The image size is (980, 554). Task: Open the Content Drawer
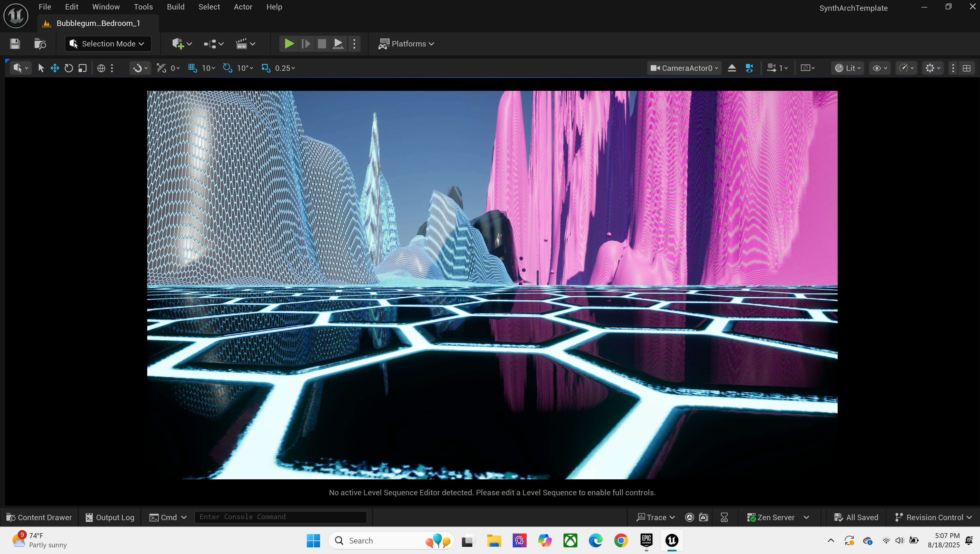[x=39, y=518]
